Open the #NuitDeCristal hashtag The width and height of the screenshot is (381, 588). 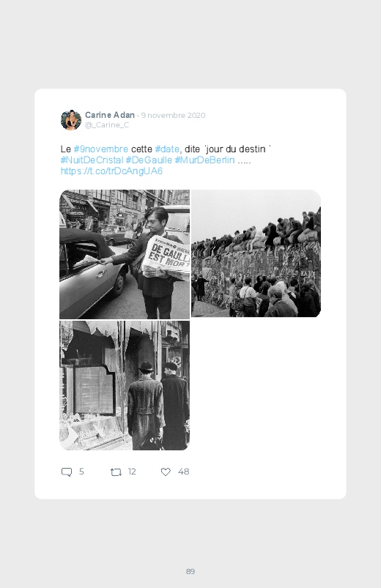[92, 160]
